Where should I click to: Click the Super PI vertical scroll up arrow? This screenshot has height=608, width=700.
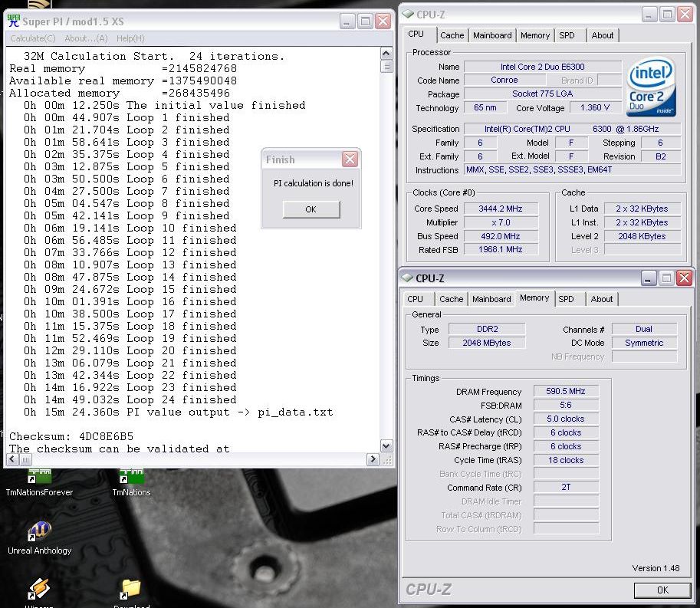tap(386, 54)
